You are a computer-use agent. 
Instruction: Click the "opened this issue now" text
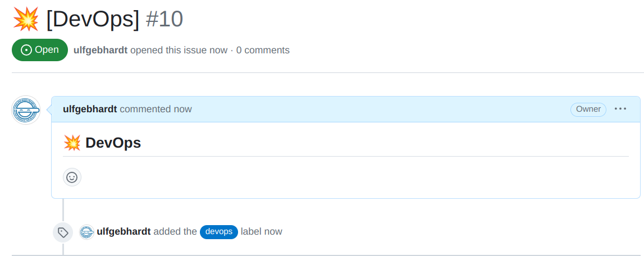(x=179, y=50)
